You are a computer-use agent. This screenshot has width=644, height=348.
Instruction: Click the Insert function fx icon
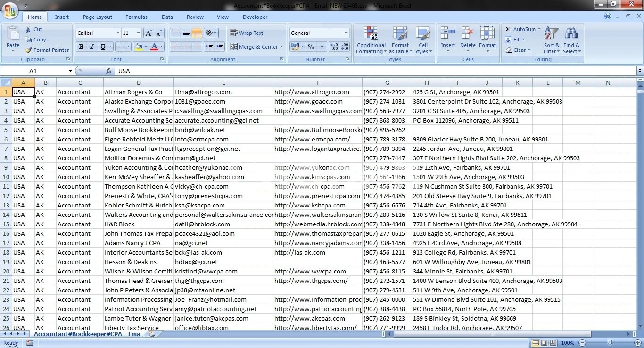tap(109, 71)
